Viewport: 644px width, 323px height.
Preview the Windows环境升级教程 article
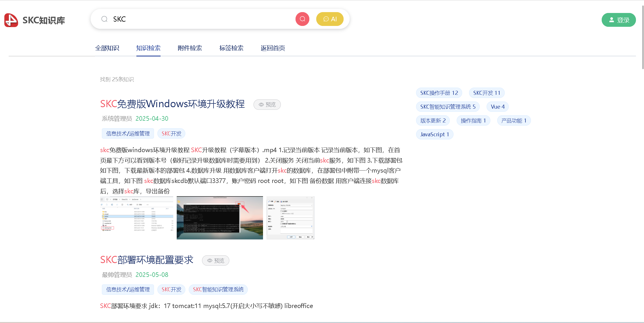(267, 105)
